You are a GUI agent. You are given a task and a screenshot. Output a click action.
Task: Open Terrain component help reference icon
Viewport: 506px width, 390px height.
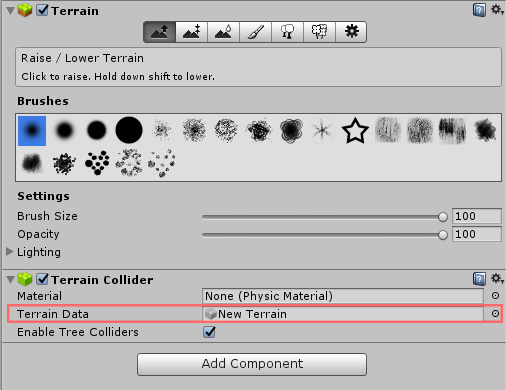(479, 10)
